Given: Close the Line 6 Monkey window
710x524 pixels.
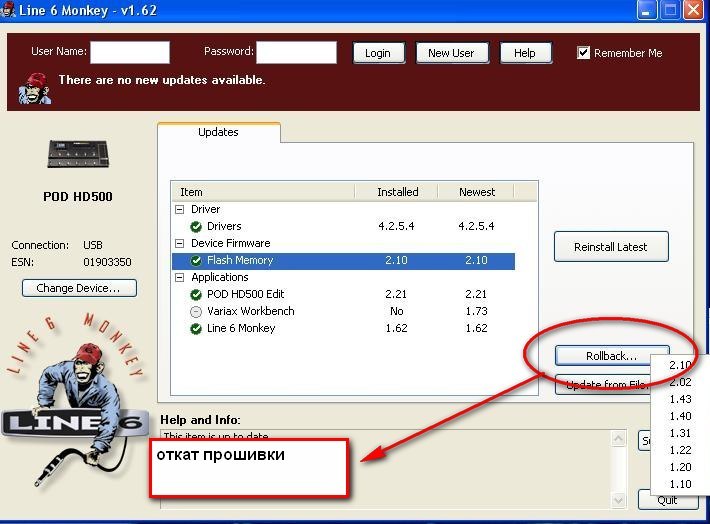Looking at the screenshot, I should point(693,10).
